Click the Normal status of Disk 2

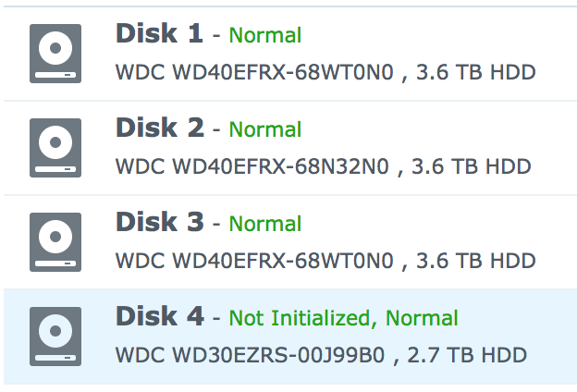264,130
